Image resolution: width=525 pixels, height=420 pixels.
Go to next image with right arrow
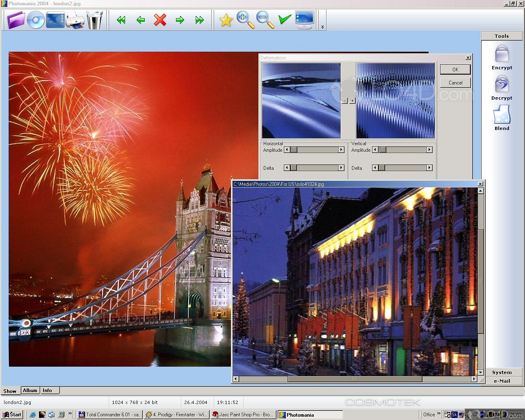(x=180, y=20)
